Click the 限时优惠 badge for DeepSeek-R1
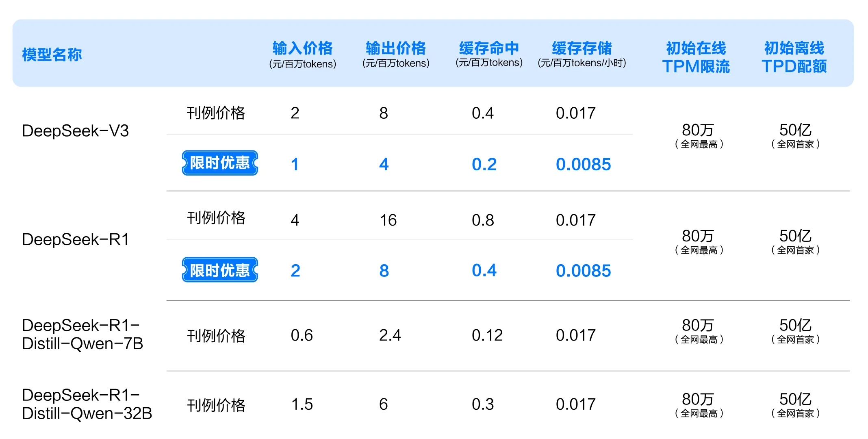Viewport: 868px width, 439px height. pos(219,269)
